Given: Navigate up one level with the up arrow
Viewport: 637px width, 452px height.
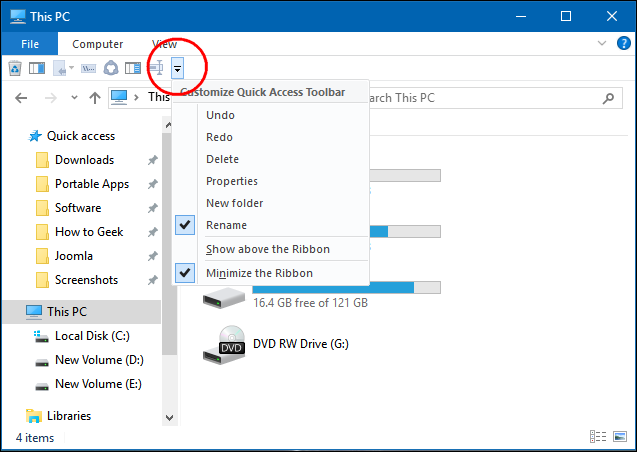Looking at the screenshot, I should 94,98.
